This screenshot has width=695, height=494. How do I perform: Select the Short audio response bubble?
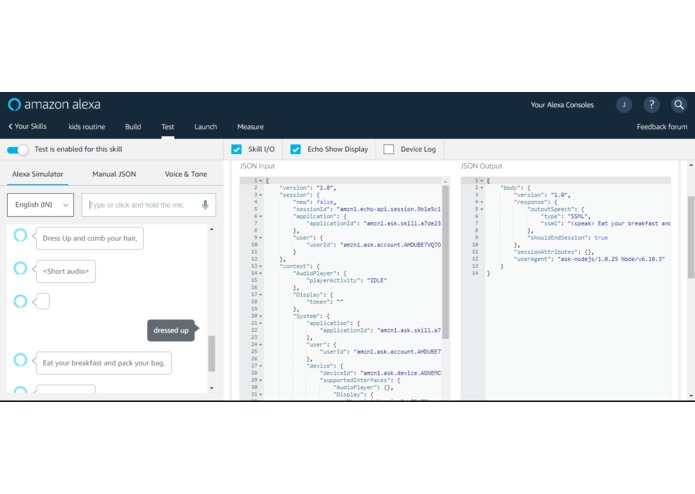tap(66, 271)
